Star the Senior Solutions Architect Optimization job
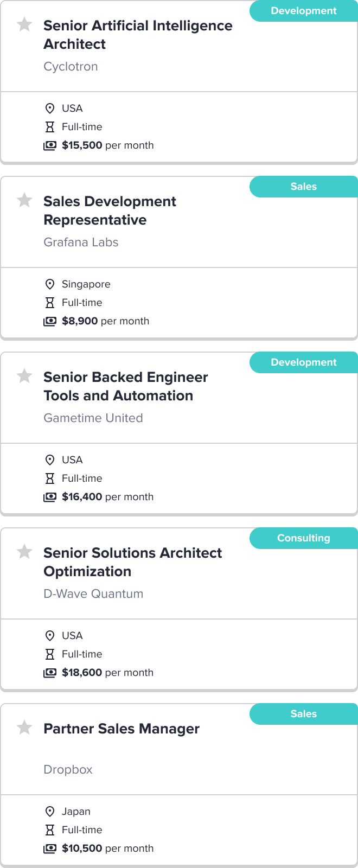The image size is (358, 868). (x=24, y=552)
